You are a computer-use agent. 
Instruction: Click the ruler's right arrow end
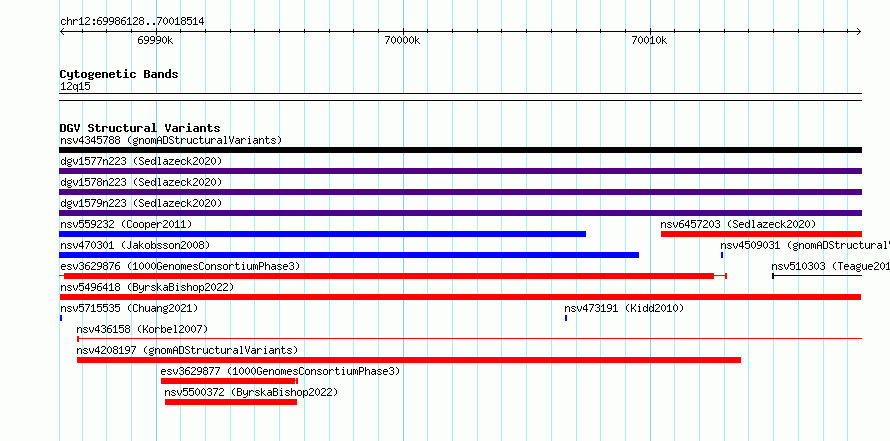tap(859, 32)
